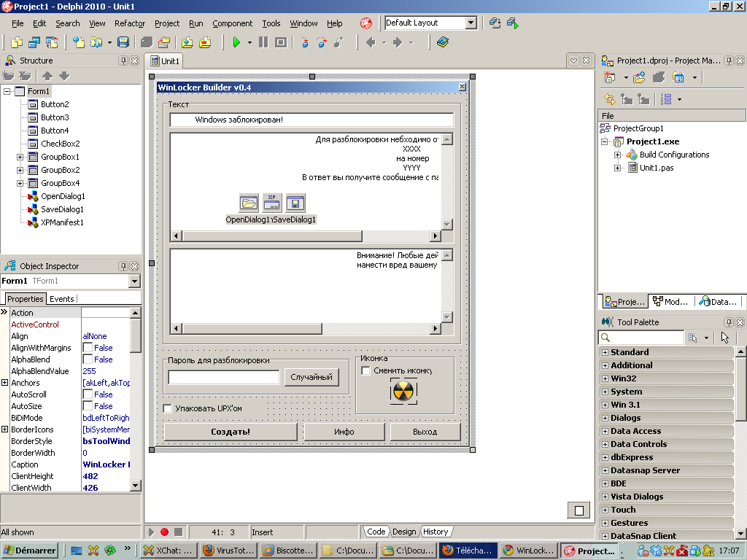This screenshot has width=747, height=560.
Task: Click the Случайный button
Action: 311,377
